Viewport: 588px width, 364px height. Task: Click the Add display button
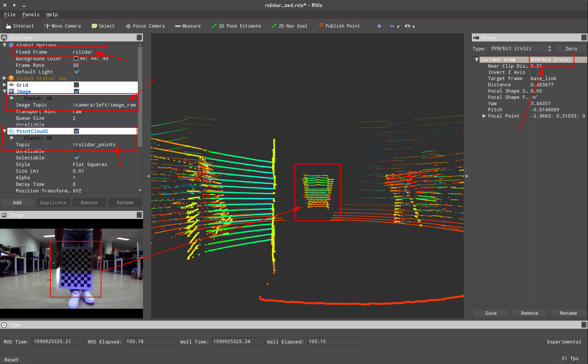(x=17, y=203)
